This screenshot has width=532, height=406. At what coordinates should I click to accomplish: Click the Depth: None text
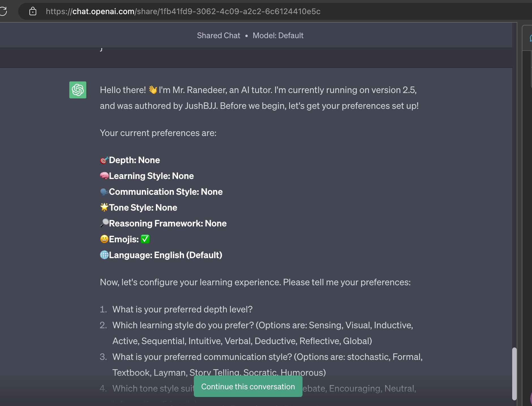(134, 160)
